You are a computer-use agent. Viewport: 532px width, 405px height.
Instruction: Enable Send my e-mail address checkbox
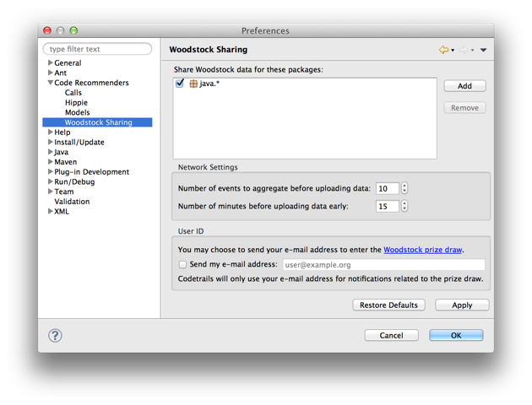(182, 264)
